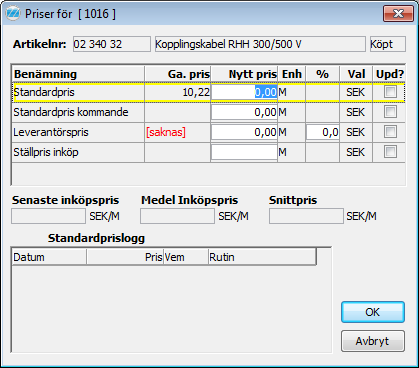The width and height of the screenshot is (419, 368).
Task: Click the Senaste inköpspris value box
Action: (48, 216)
